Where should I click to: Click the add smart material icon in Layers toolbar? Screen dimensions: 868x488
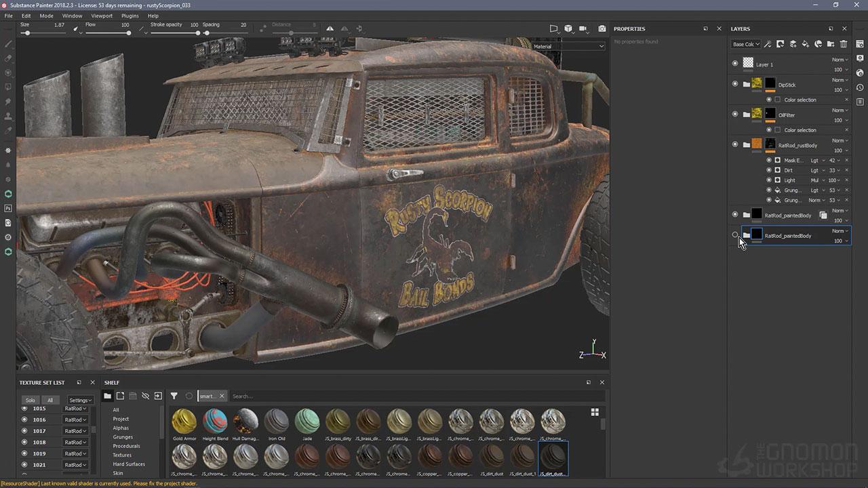click(818, 44)
